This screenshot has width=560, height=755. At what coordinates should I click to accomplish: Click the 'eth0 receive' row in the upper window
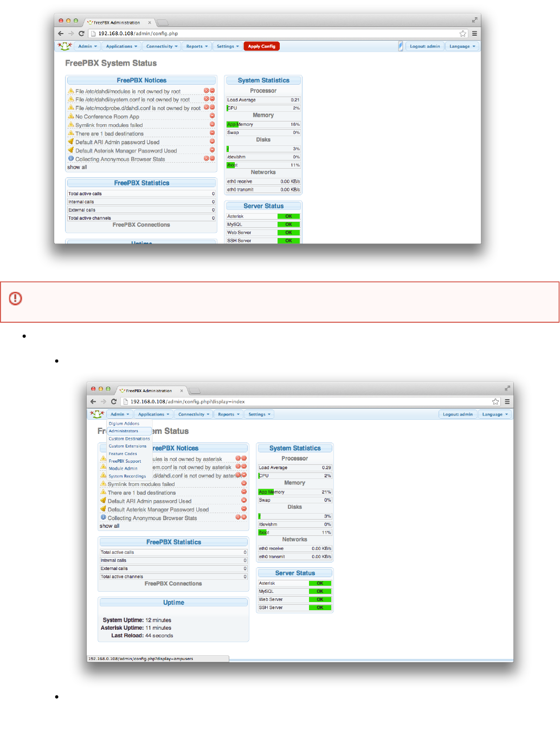[263, 181]
